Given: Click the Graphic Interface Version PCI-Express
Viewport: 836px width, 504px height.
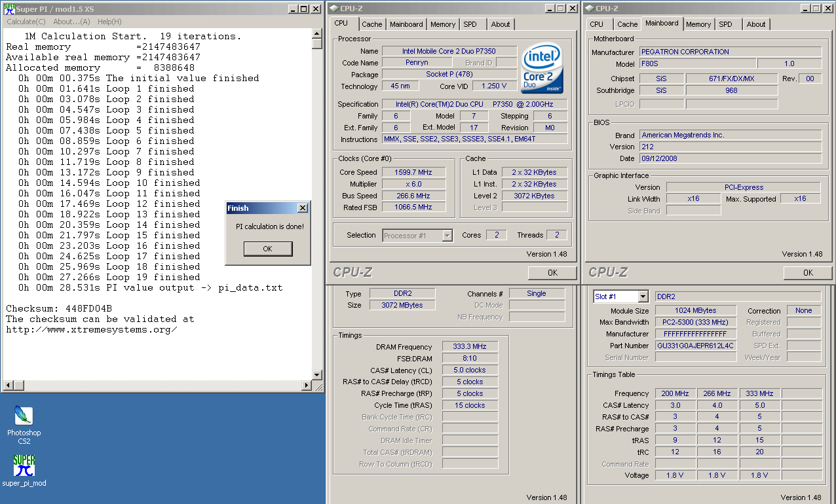Looking at the screenshot, I should point(744,187).
